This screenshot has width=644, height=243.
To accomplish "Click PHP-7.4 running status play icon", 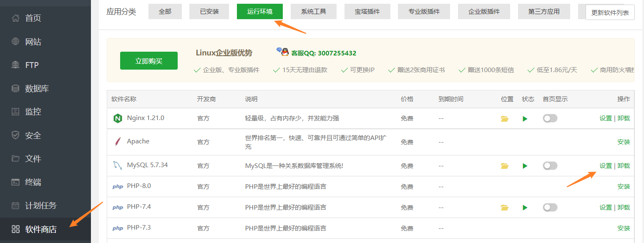I will pos(525,208).
